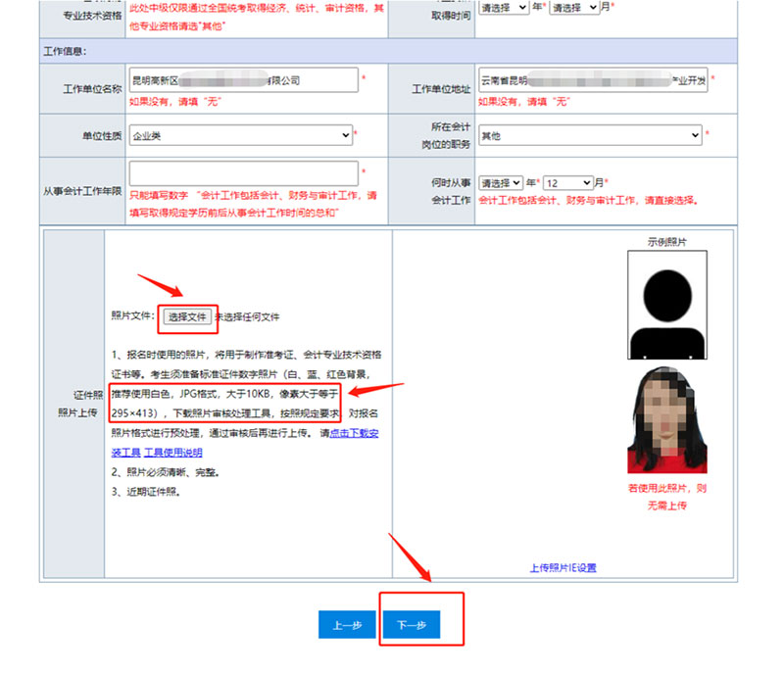
Task: Click the 若使用此照片，则无需上传 red notice
Action: click(x=666, y=496)
